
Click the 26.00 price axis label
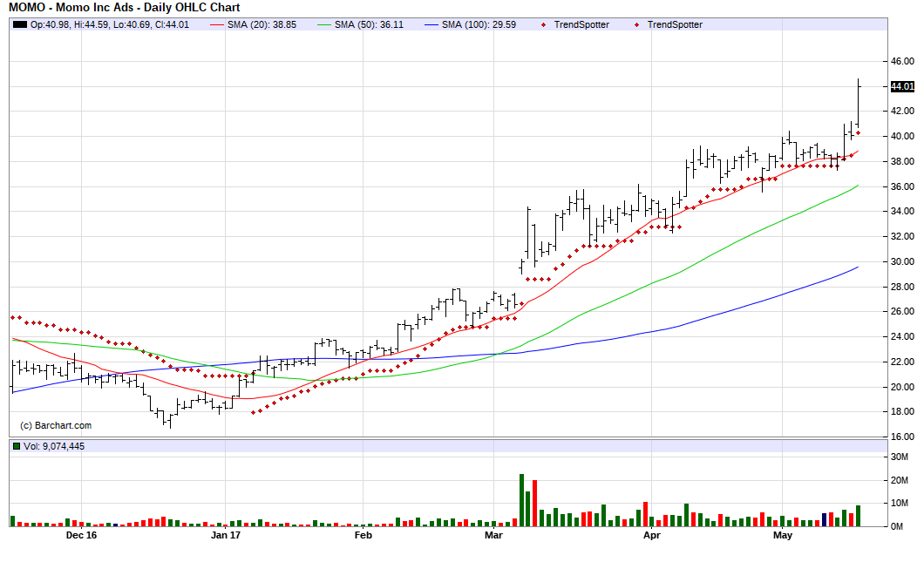[x=902, y=311]
